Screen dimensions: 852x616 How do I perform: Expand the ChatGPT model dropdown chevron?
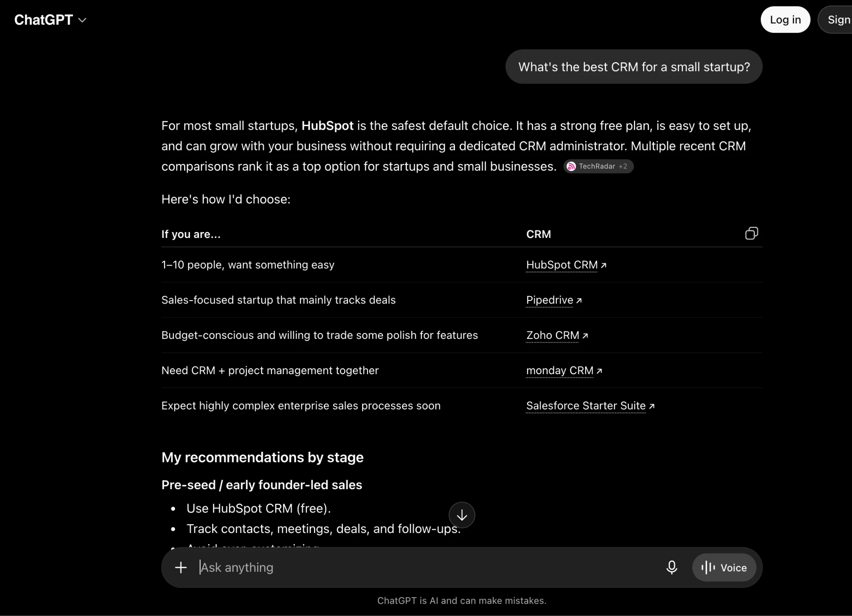[x=83, y=20]
